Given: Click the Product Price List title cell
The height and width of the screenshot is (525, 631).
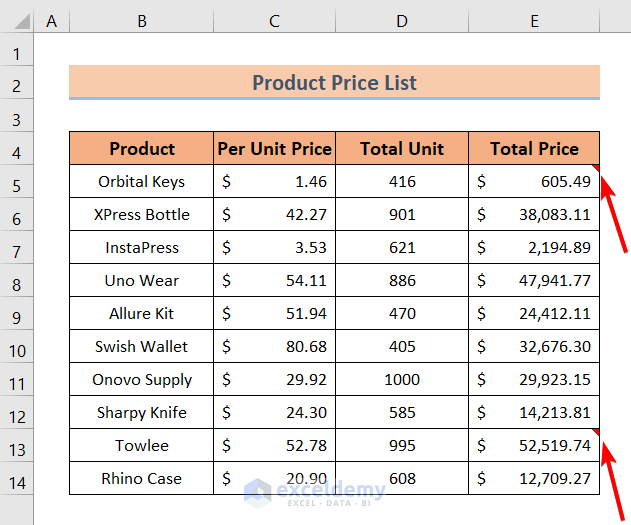Looking at the screenshot, I should point(334,83).
